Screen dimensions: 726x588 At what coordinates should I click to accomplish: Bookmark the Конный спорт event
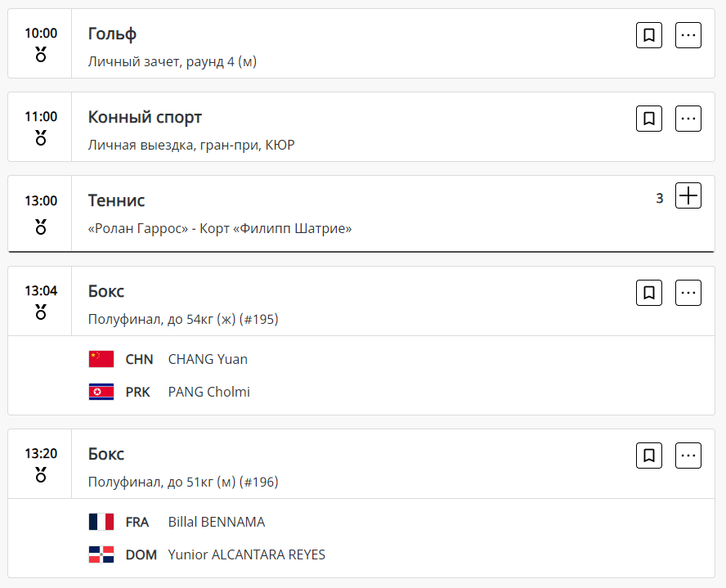pos(649,119)
